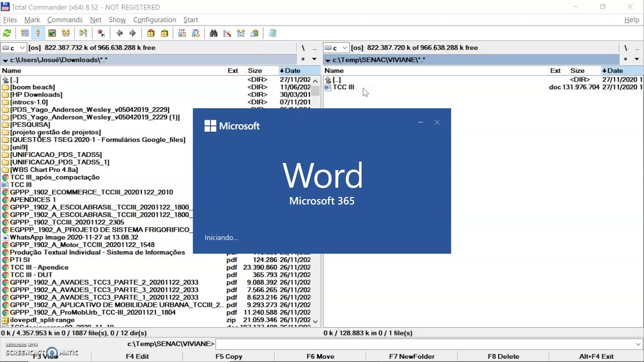644x362 pixels.
Task: Click left panel scrollbar down arrow
Action: (x=315, y=321)
